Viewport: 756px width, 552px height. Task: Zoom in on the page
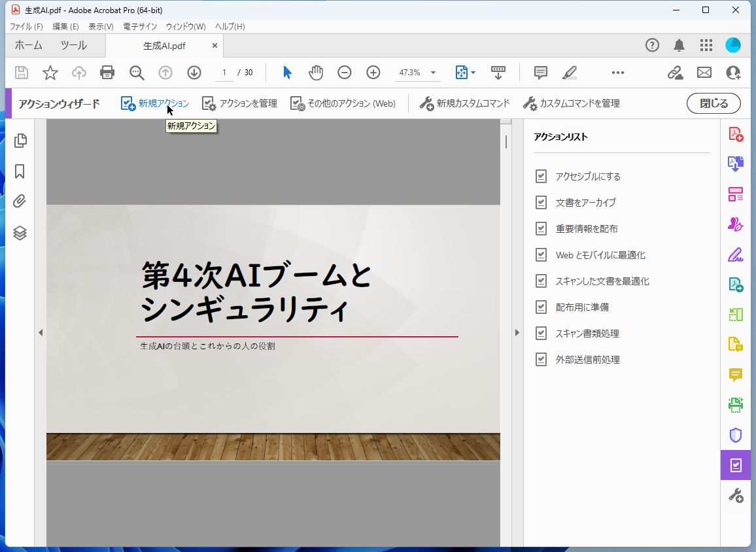point(373,73)
